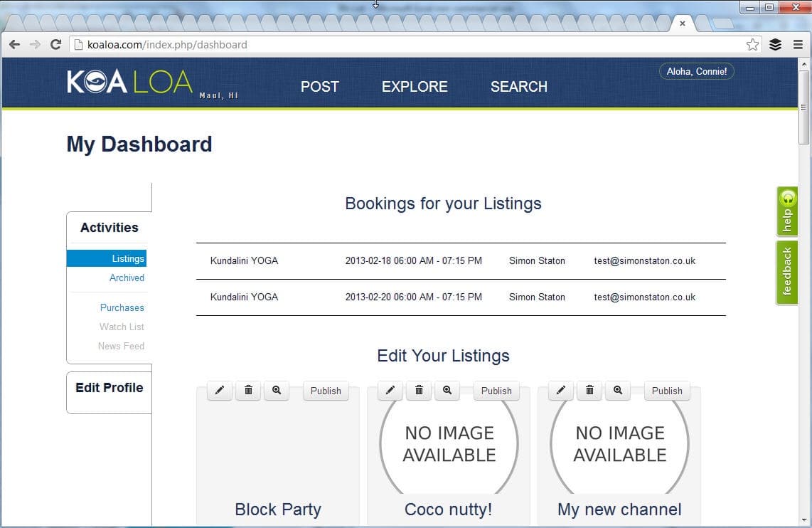
Task: Open the Aloha, Connie! user menu
Action: click(x=696, y=72)
